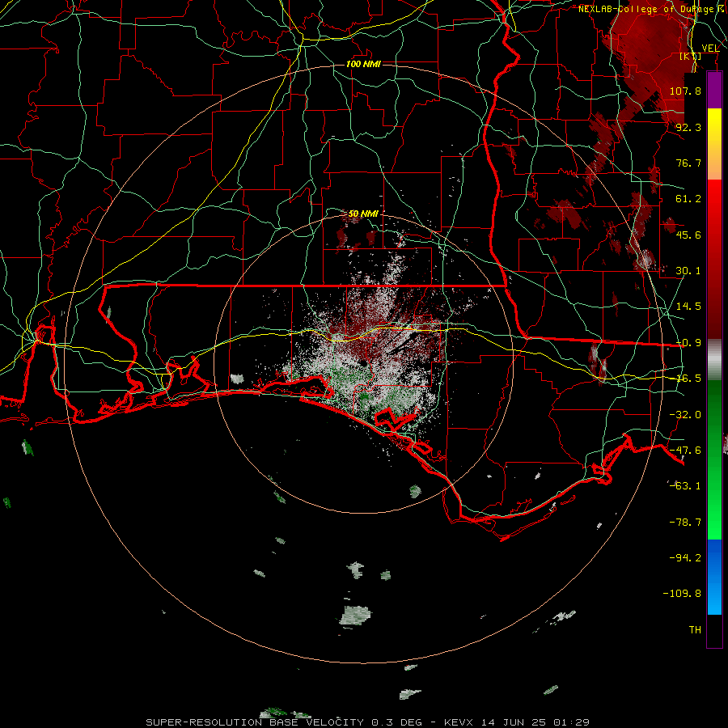This screenshot has width=728, height=728.
Task: Pick the blue segment of the color bar
Action: 714,577
